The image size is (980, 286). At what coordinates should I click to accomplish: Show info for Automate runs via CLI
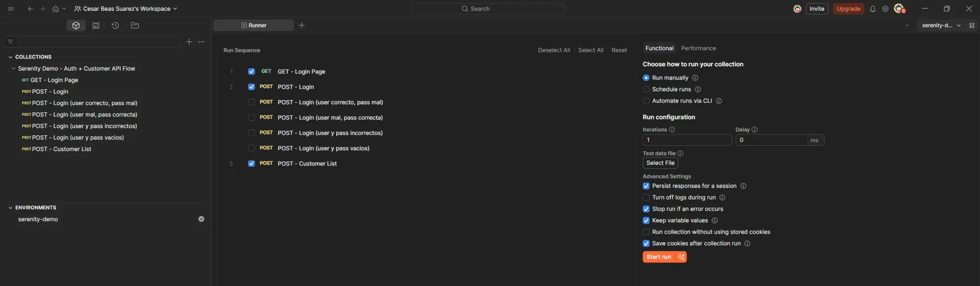tap(719, 101)
